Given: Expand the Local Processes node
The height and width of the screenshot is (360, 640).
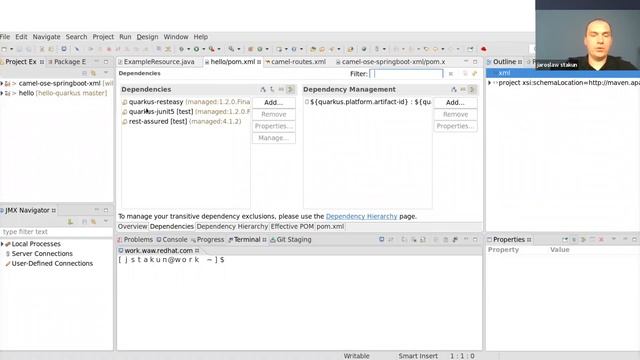Looking at the screenshot, I should [x=2, y=244].
